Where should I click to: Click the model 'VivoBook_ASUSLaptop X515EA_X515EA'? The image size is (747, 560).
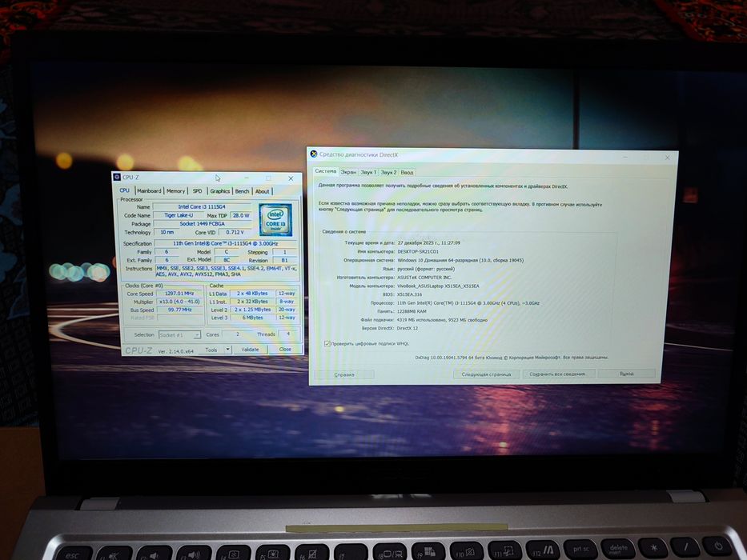point(438,286)
